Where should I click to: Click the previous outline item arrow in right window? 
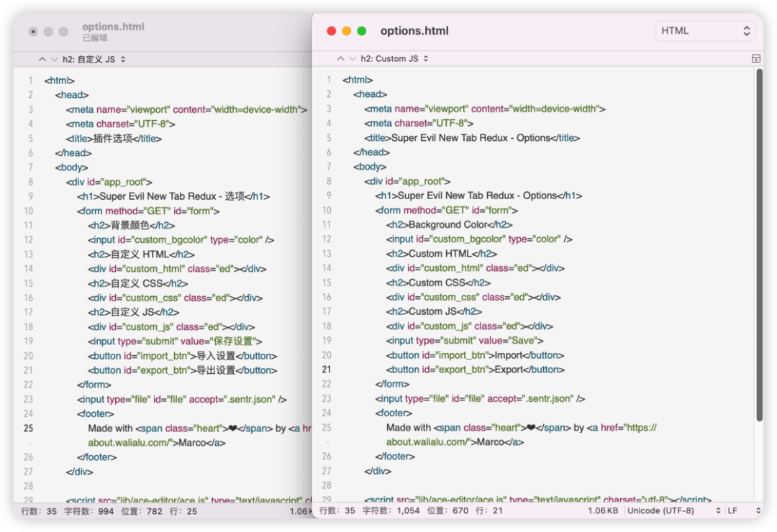point(340,58)
